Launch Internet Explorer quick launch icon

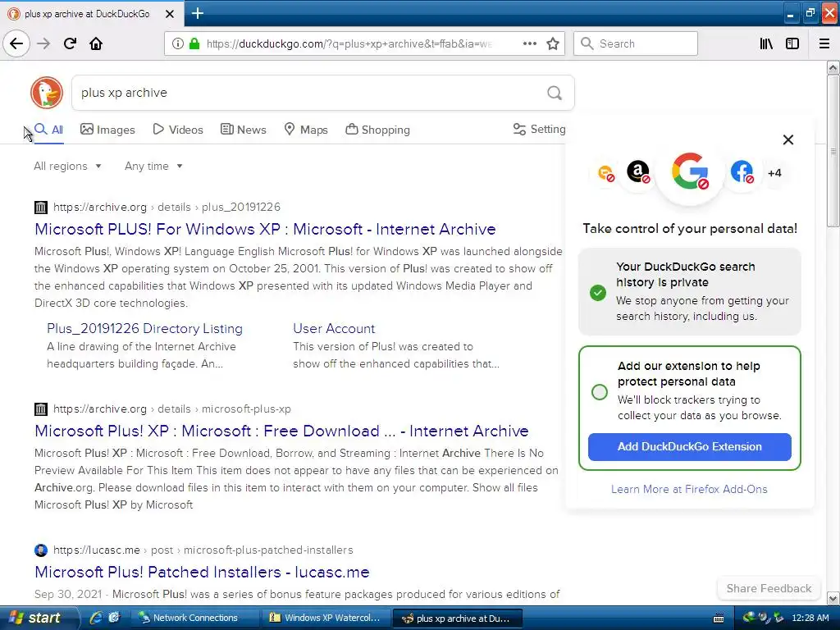tap(95, 618)
